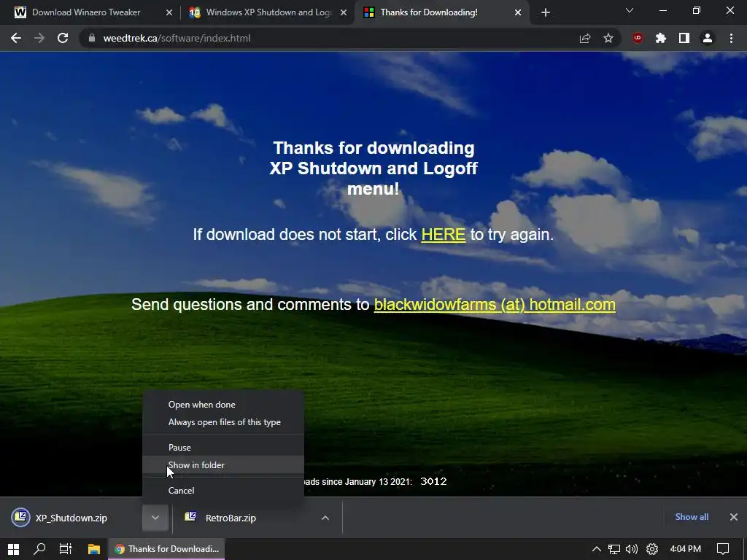
Task: Open the uBlock Origin extension icon
Action: (x=638, y=38)
